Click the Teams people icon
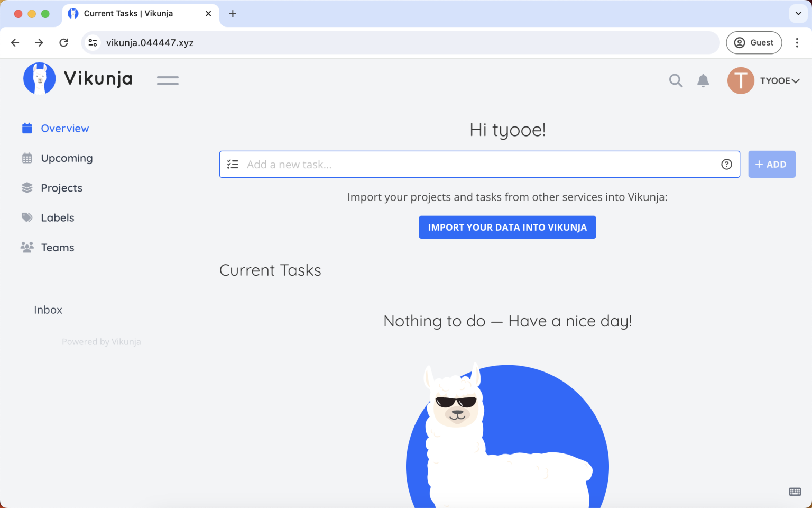Image resolution: width=812 pixels, height=508 pixels. (27, 247)
